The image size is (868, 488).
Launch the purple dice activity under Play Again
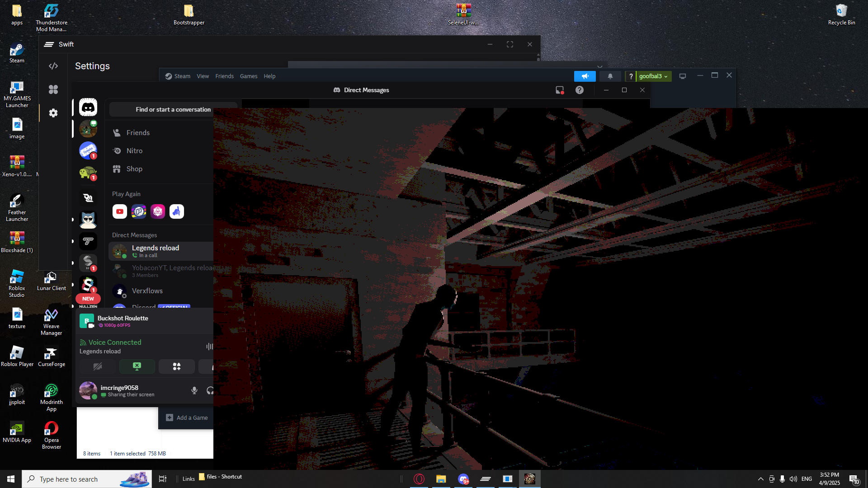158,211
